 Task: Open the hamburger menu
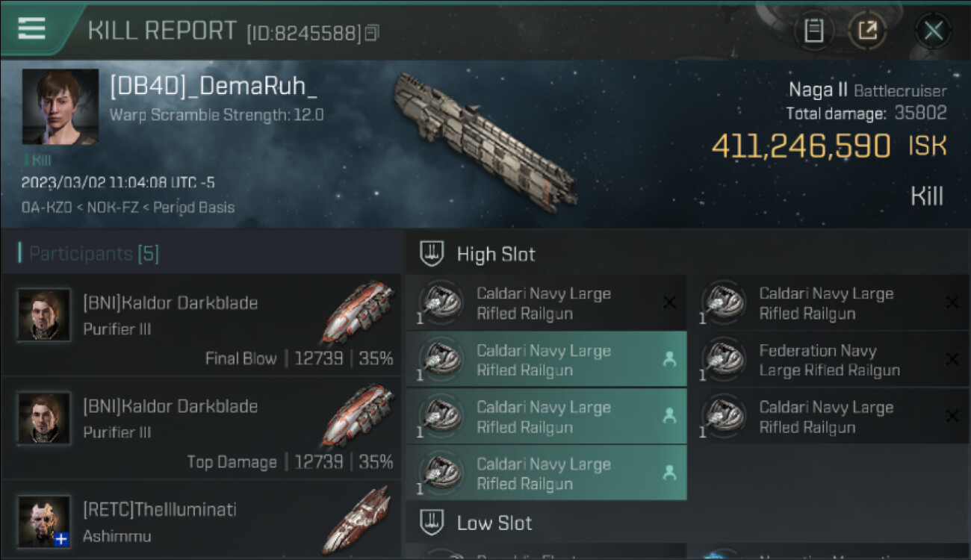[x=31, y=28]
